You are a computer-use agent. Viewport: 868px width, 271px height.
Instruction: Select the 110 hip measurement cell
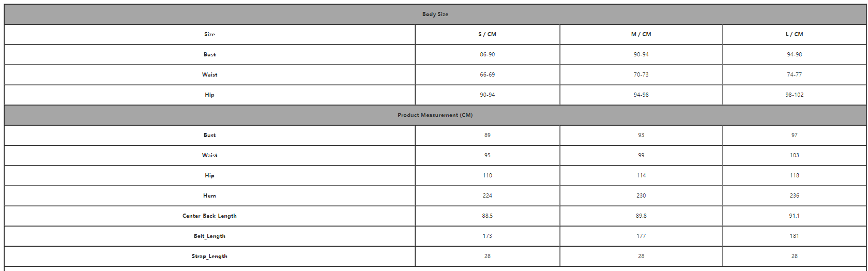[487, 176]
